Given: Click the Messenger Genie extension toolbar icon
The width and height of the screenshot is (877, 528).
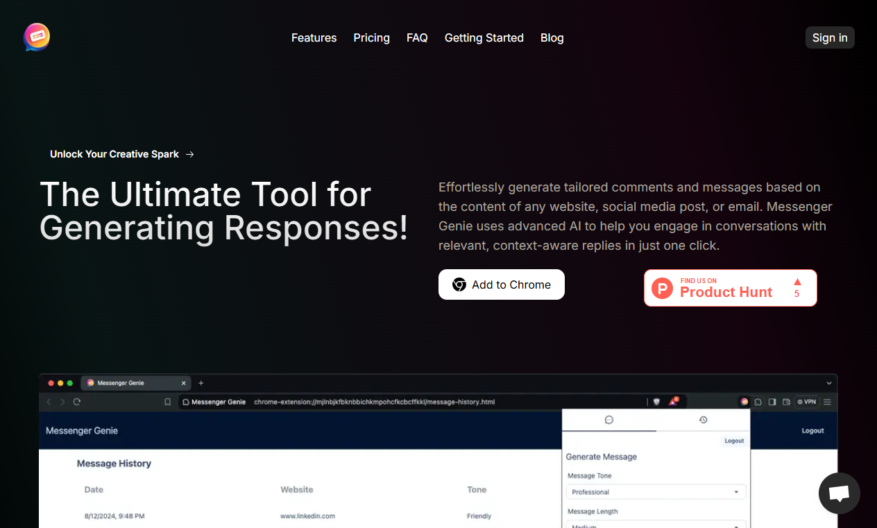Looking at the screenshot, I should point(744,402).
